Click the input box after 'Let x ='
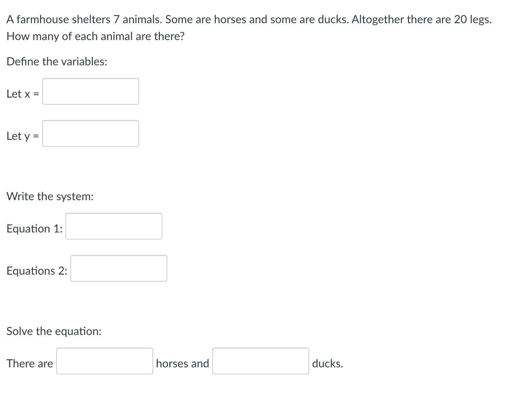506x420 pixels. pos(91,91)
